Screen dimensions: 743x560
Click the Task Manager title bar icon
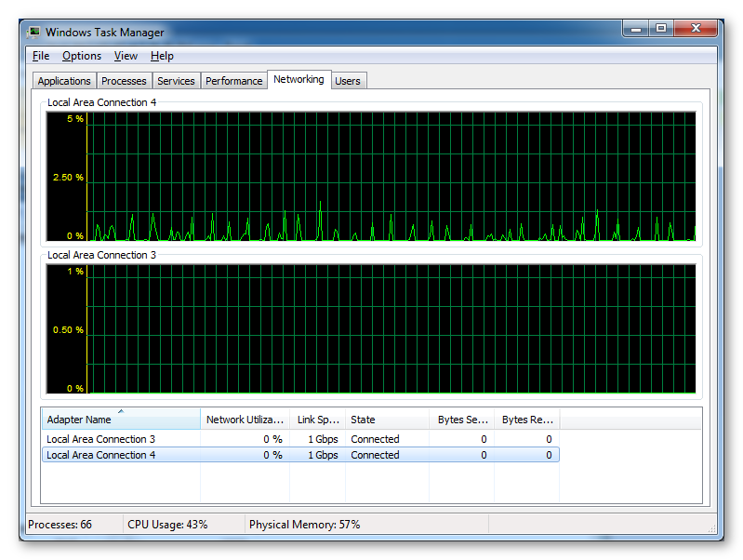pyautogui.click(x=33, y=33)
